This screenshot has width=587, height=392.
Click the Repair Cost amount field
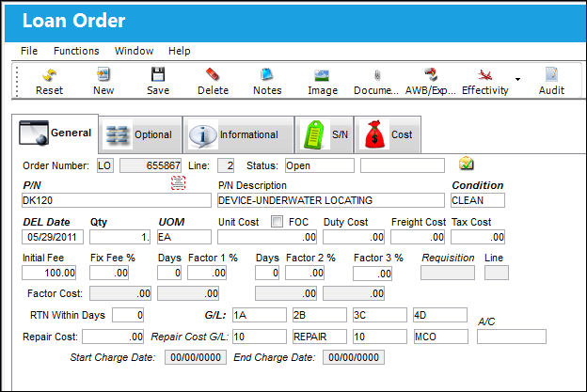coord(113,337)
